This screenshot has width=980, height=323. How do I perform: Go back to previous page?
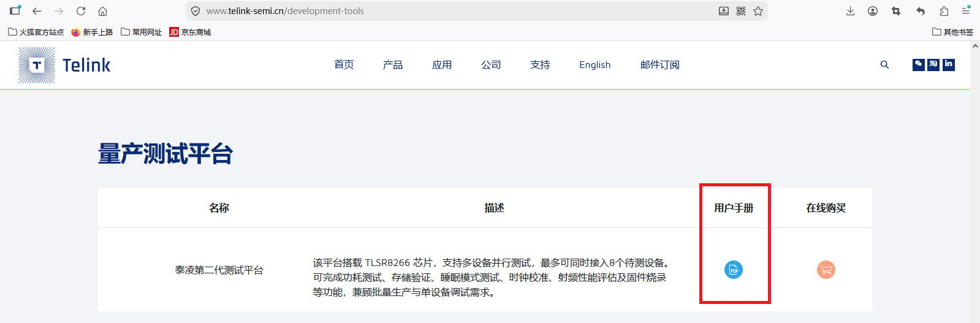point(37,11)
